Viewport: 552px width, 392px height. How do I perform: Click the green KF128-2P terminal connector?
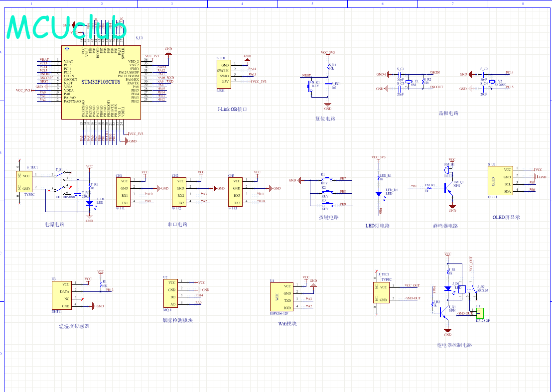click(479, 313)
